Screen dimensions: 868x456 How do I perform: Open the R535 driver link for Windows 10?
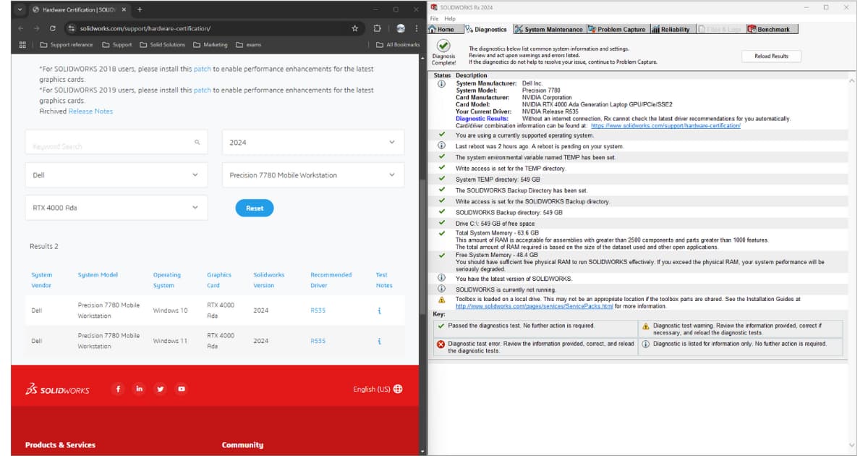tap(318, 311)
